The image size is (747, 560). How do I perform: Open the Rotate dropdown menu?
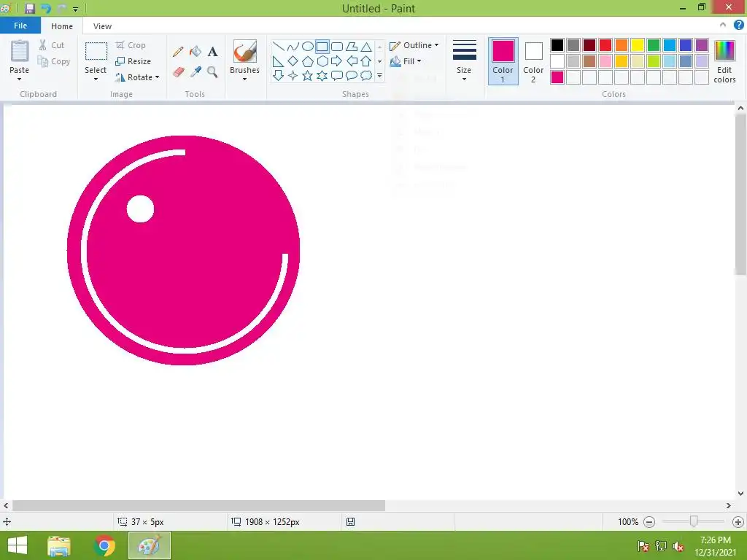137,77
